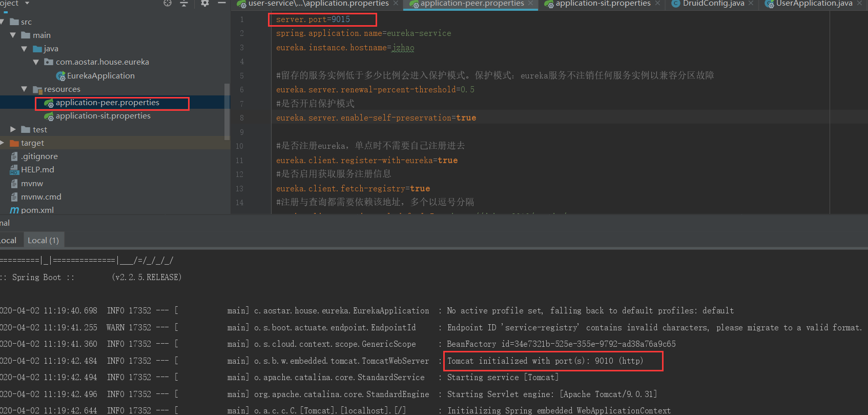Click the server.port=9015 line in editor
The width and height of the screenshot is (868, 415).
(x=313, y=19)
